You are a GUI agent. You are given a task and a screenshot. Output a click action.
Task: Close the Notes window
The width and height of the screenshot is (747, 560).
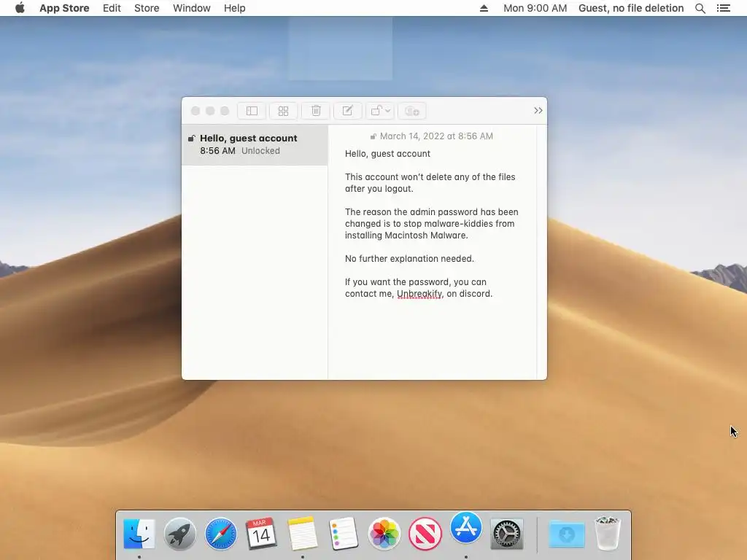coord(196,111)
